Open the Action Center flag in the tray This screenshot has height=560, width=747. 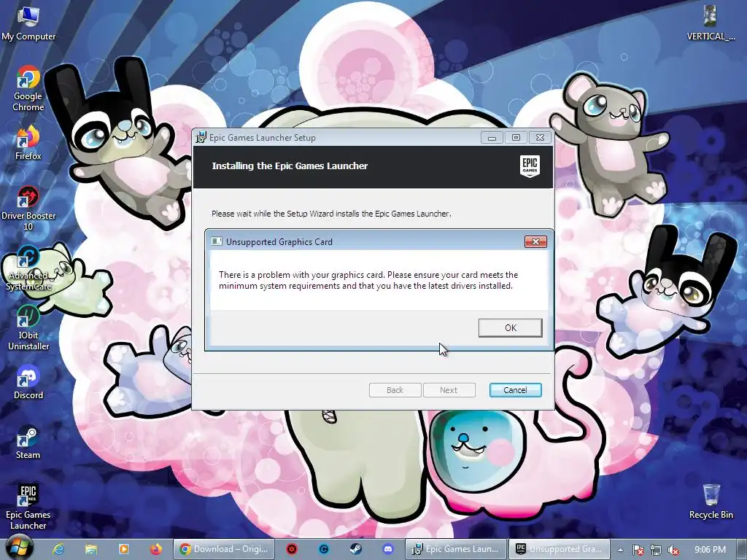pyautogui.click(x=638, y=550)
